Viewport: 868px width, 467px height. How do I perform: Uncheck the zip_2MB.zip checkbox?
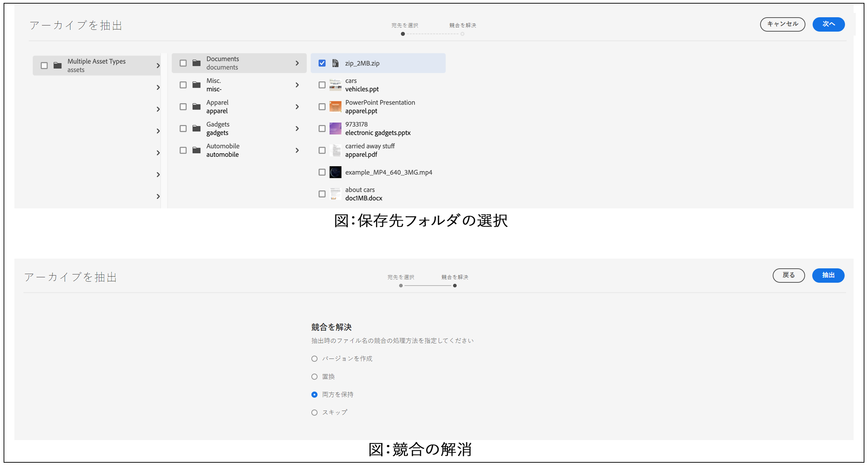(322, 63)
